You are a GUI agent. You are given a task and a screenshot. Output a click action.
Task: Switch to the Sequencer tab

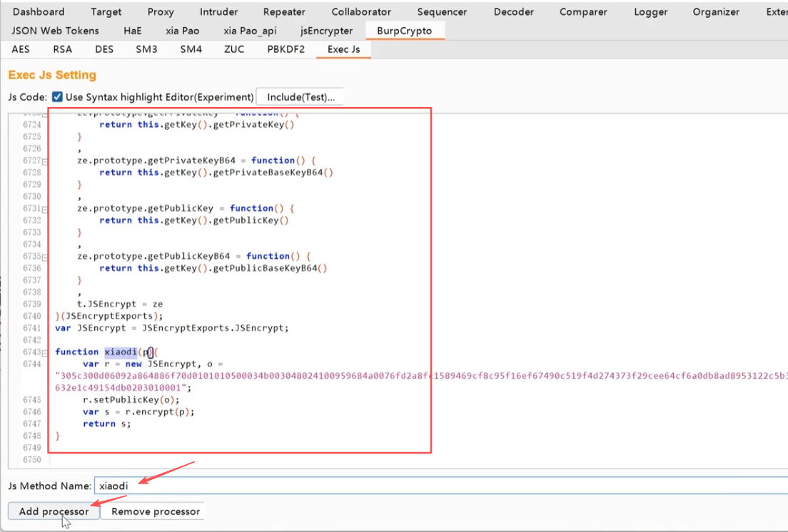coord(442,11)
